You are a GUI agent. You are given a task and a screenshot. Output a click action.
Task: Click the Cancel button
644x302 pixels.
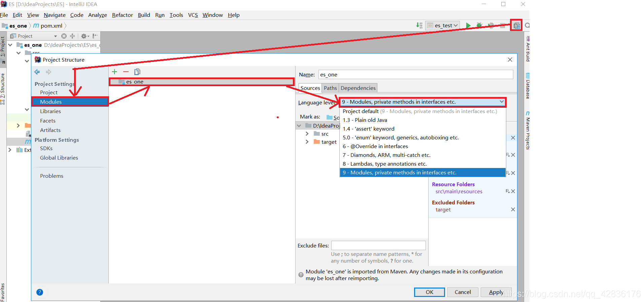point(463,292)
